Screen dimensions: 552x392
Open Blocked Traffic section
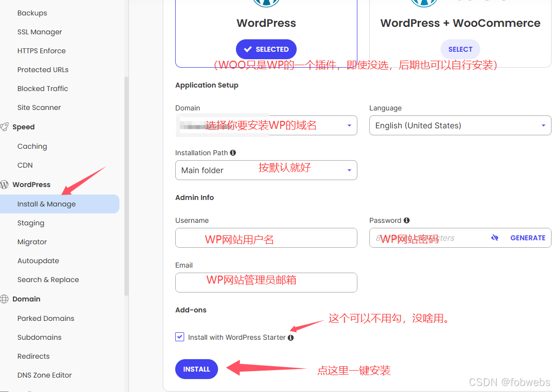43,89
